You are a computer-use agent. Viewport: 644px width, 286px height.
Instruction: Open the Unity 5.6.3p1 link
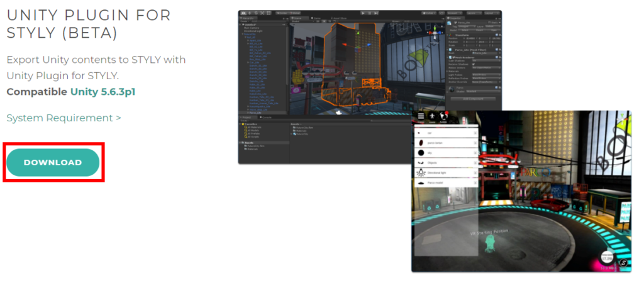pyautogui.click(x=103, y=92)
